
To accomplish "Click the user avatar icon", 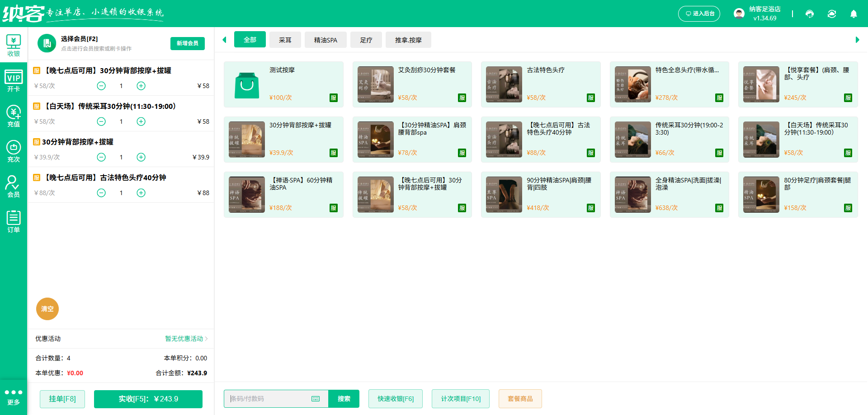I will [739, 14].
